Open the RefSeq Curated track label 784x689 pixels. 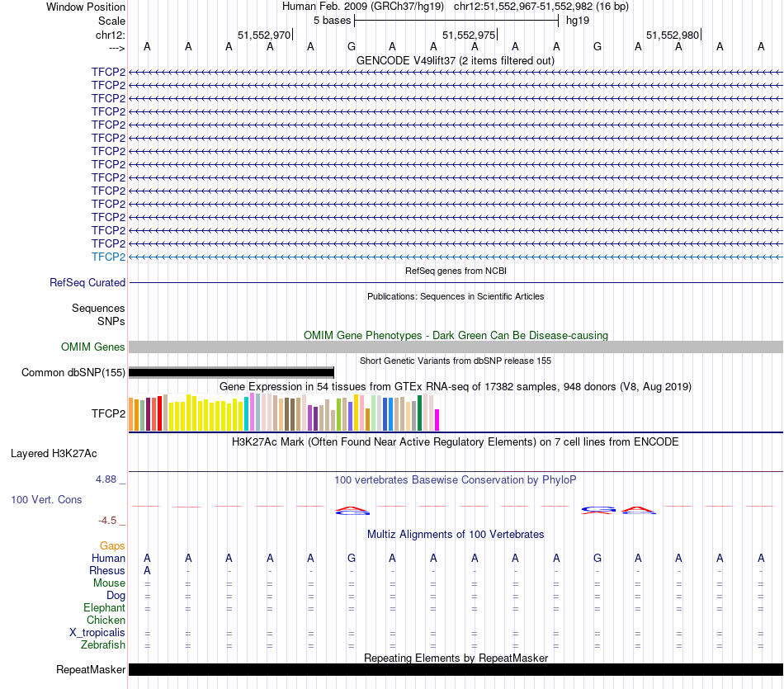pos(87,282)
